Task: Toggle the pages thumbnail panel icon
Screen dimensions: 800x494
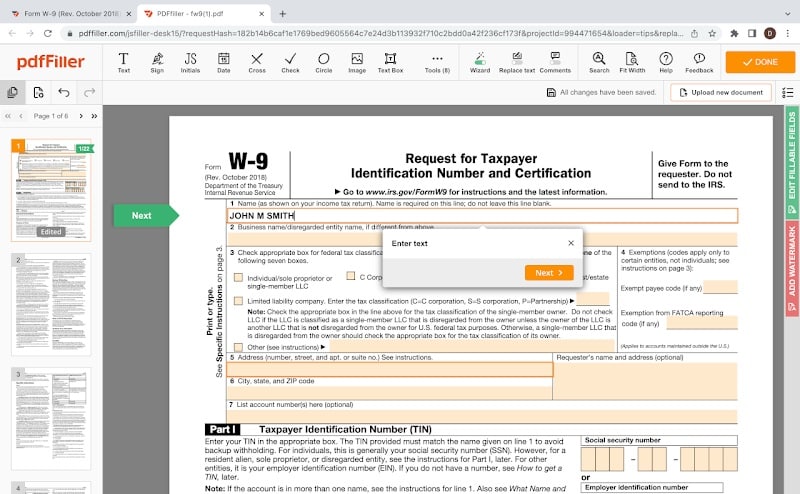Action: click(12, 92)
